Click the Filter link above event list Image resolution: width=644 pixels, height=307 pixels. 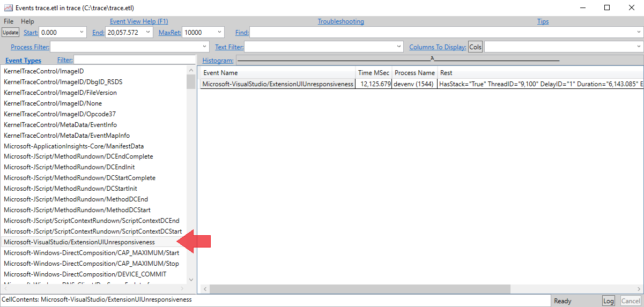tap(65, 60)
